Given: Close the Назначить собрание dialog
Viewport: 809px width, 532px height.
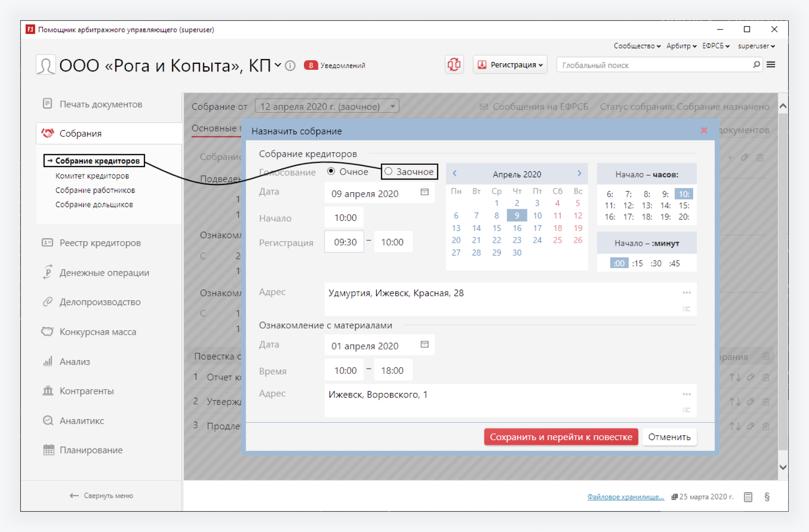Looking at the screenshot, I should [704, 130].
